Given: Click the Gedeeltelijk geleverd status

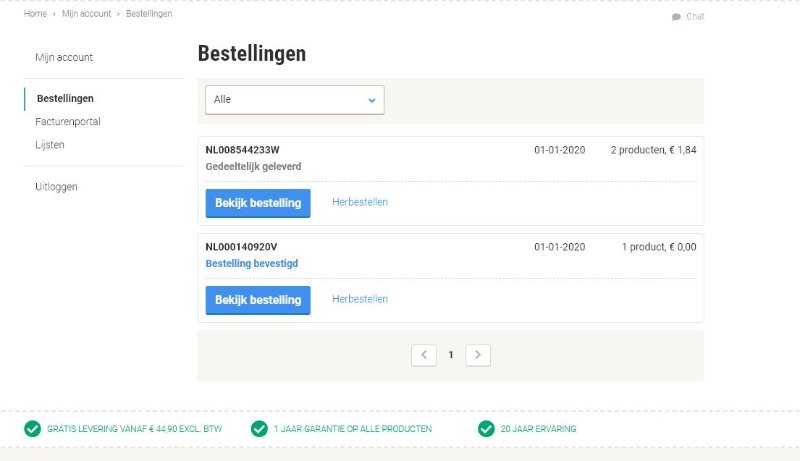Looking at the screenshot, I should pos(253,166).
